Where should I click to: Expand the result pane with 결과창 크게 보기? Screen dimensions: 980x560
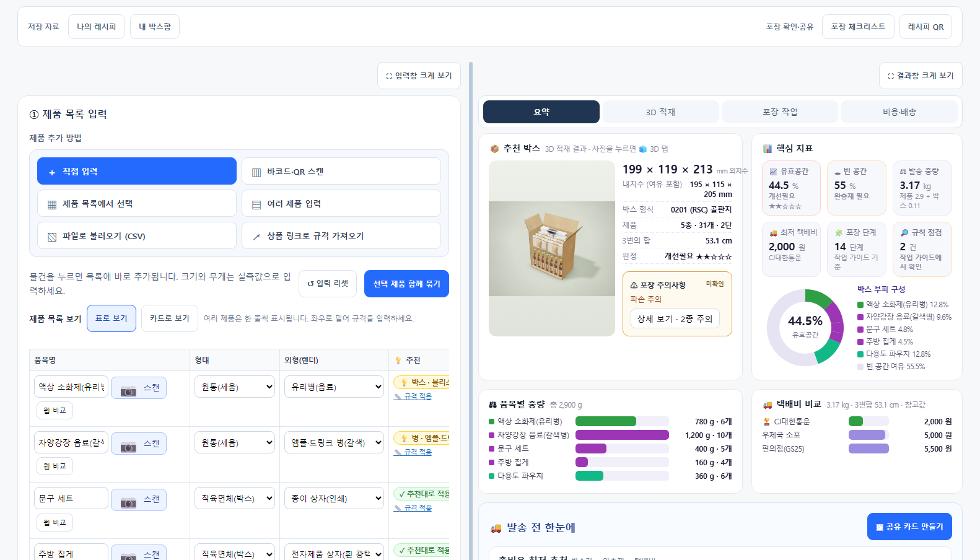click(x=921, y=76)
